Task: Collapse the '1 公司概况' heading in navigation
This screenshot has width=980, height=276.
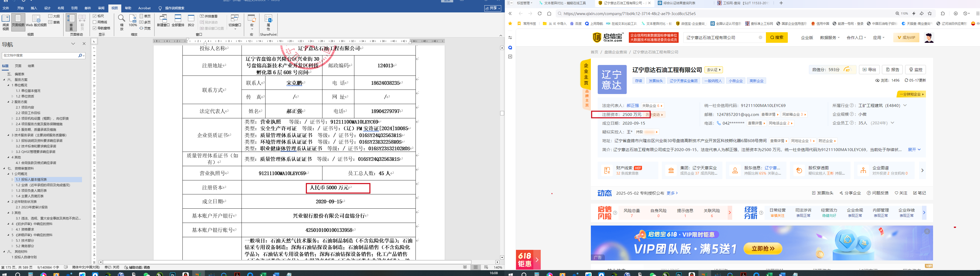Action: (8, 174)
